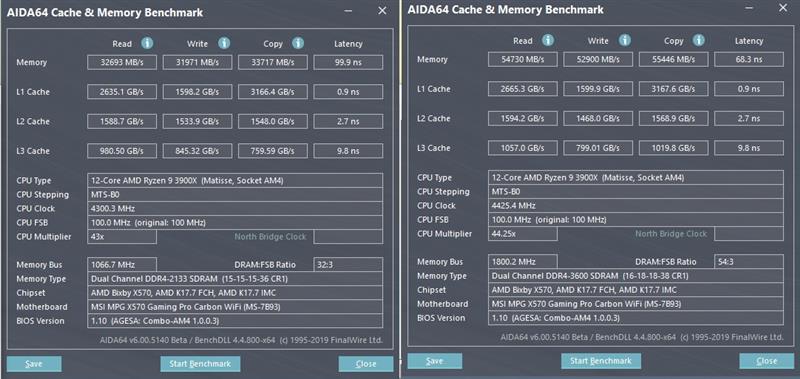
Task: Click CPU Stepping MTS-B0 in right window
Action: pos(636,191)
